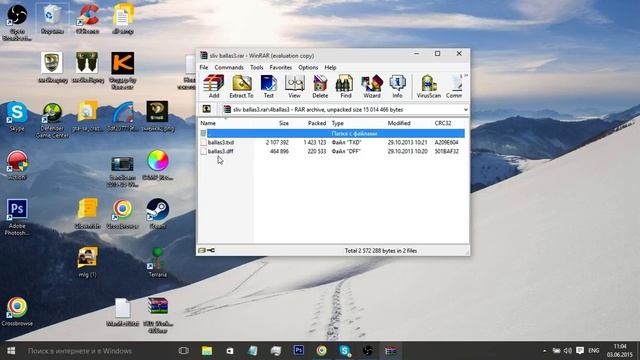Click the Add toolbar button in WinRAR
The image size is (640, 360).
[214, 87]
